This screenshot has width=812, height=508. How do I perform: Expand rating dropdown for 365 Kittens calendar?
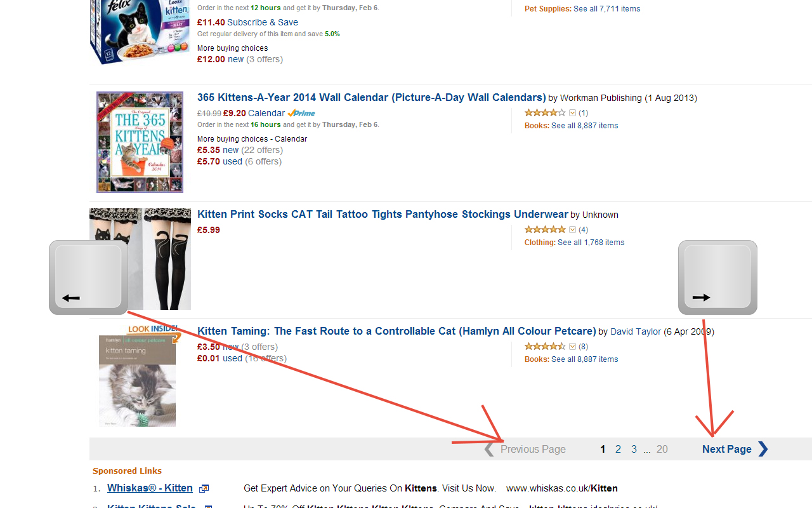(572, 113)
